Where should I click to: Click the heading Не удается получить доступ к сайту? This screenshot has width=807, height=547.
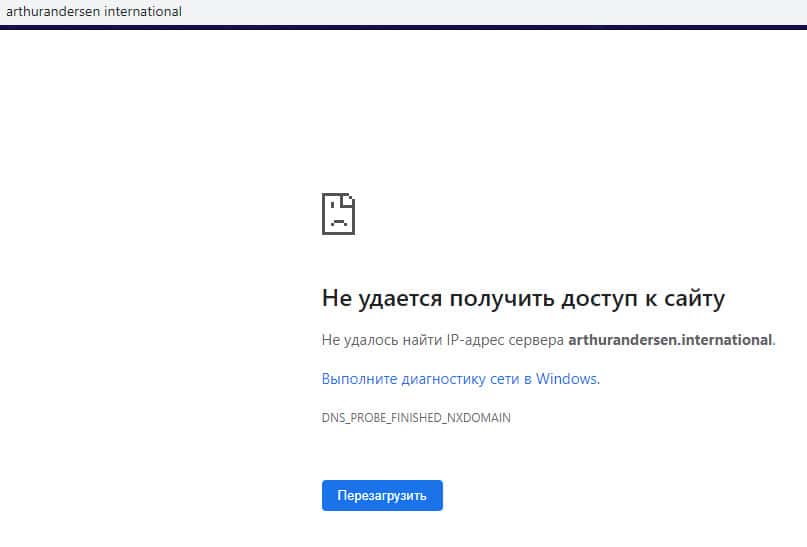pyautogui.click(x=523, y=298)
